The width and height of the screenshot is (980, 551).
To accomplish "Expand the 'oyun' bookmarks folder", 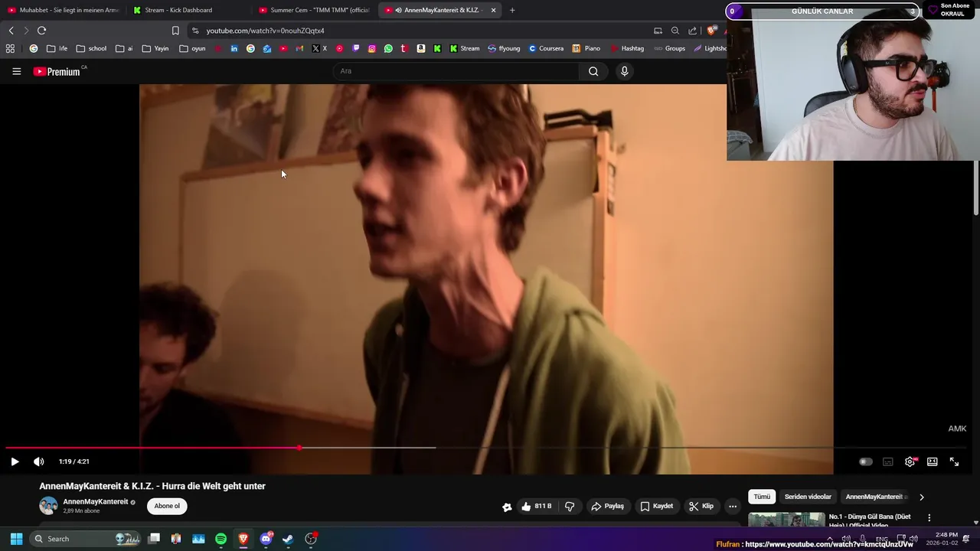I will [x=192, y=48].
